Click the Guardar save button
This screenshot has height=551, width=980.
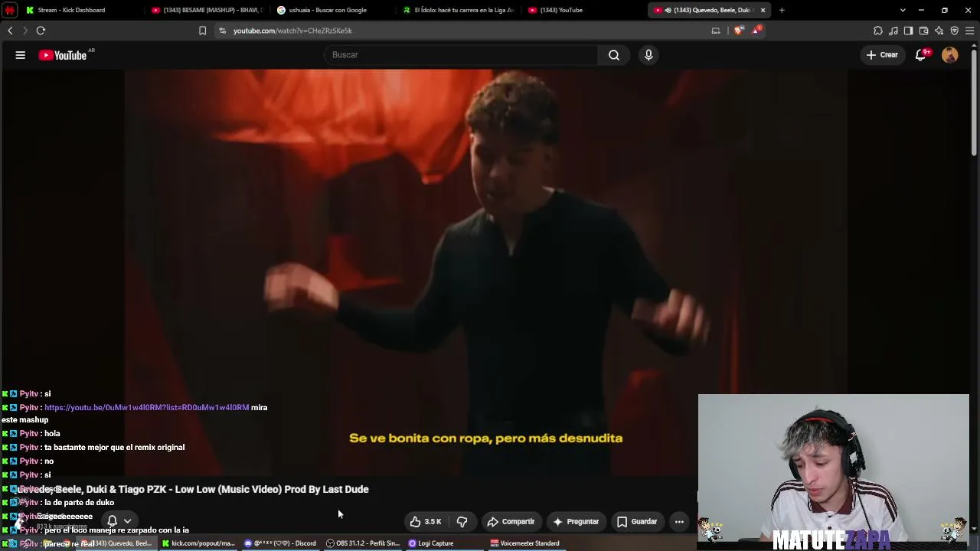coord(637,522)
